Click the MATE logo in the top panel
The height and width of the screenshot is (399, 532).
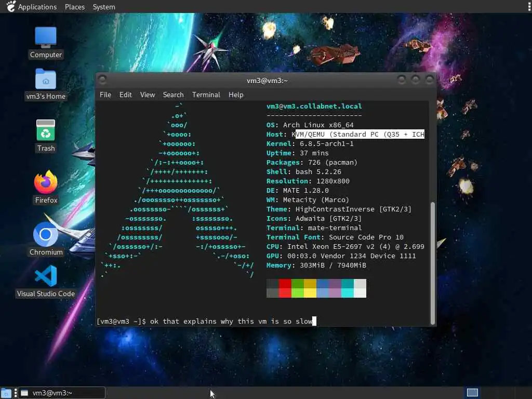(10, 6)
